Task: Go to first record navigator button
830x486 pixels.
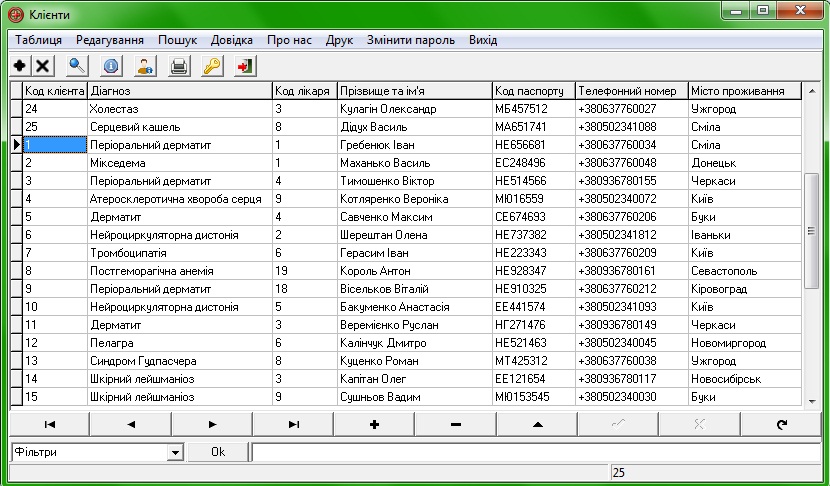Action: point(50,424)
